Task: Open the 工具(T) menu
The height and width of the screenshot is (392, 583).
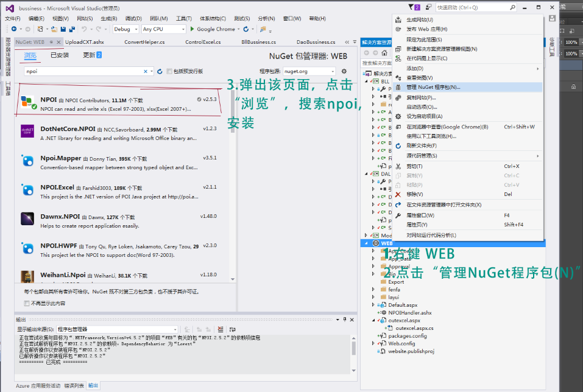Action: (x=185, y=18)
